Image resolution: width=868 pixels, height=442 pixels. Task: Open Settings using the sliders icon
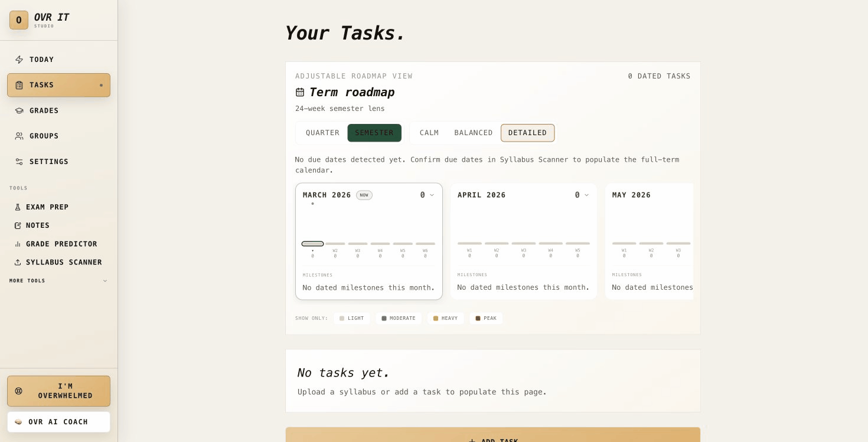pos(19,162)
